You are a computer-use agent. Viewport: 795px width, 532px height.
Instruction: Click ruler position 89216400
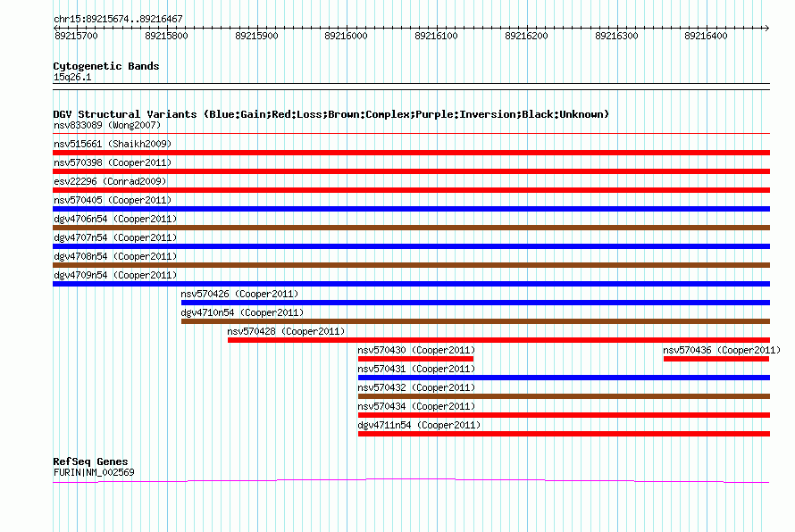pyautogui.click(x=706, y=36)
